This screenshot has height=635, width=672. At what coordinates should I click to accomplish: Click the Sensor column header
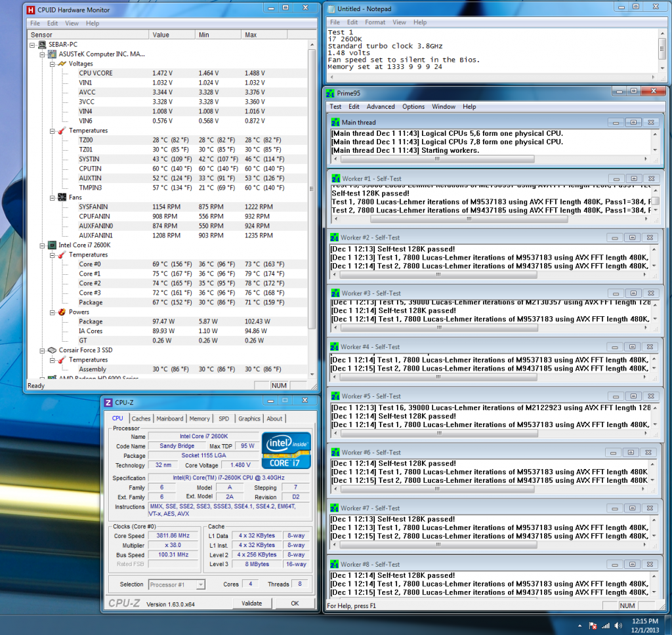(88, 35)
